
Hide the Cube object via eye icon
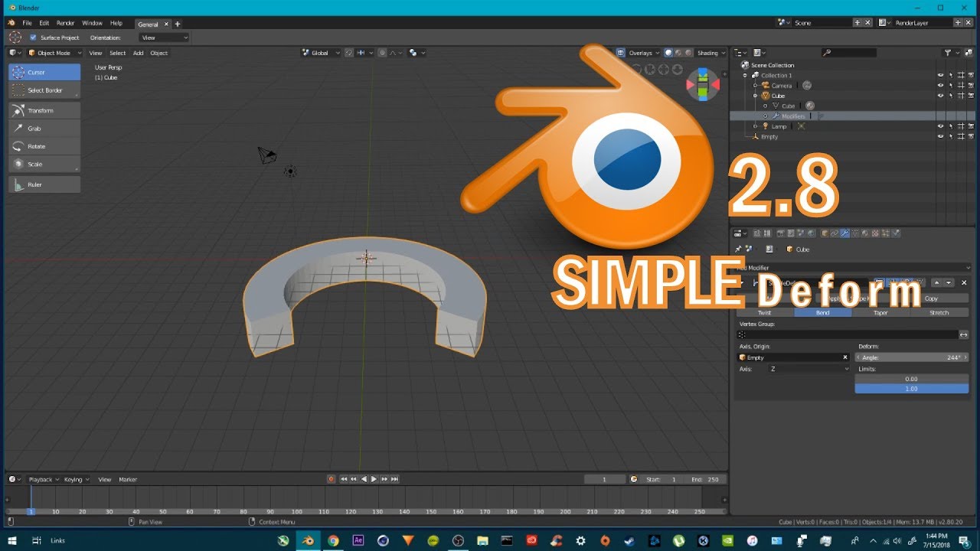tap(941, 96)
